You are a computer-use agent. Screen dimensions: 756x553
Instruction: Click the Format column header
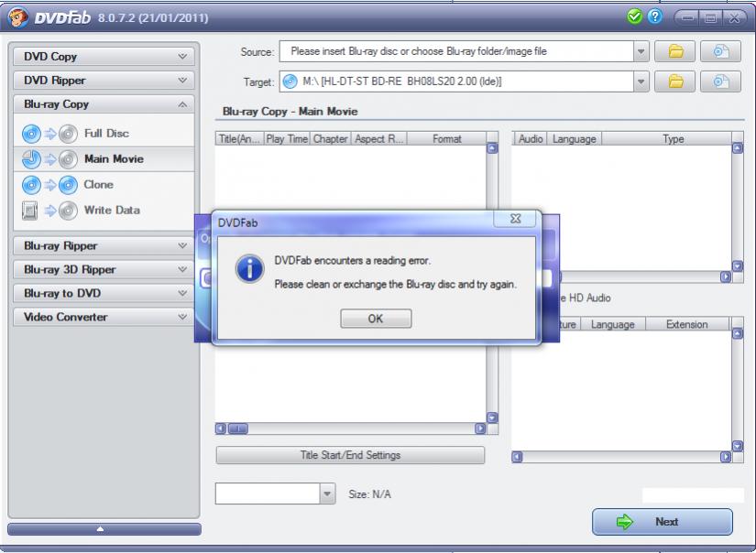coord(446,139)
